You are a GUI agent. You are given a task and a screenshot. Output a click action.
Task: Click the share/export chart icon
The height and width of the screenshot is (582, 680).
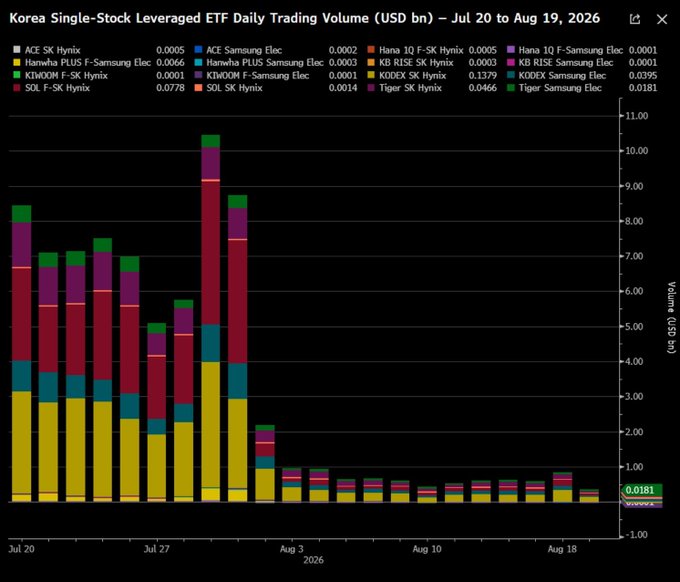(x=635, y=19)
